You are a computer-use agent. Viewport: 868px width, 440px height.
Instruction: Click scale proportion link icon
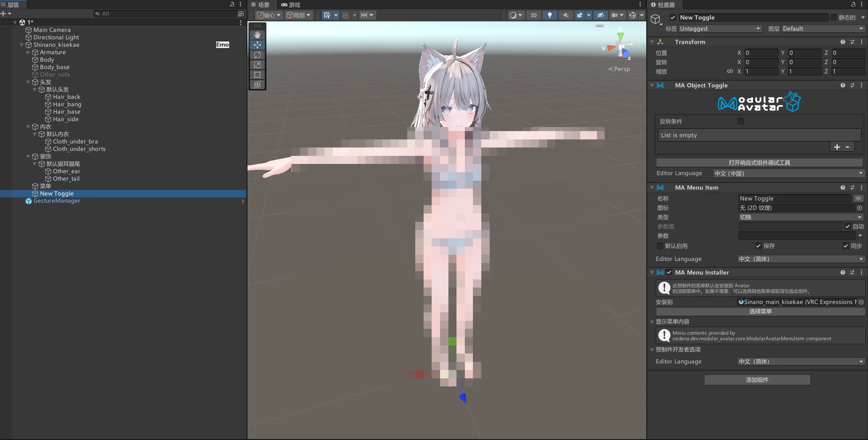pos(730,71)
